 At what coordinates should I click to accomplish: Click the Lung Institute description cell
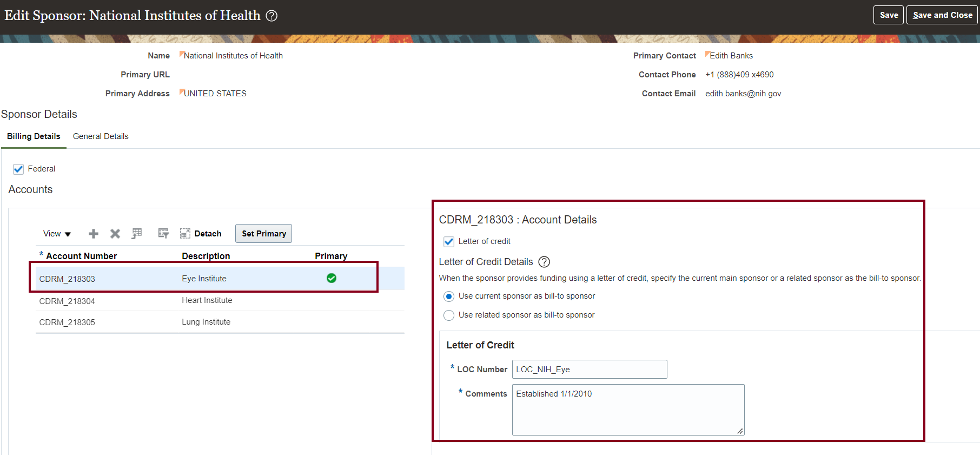pyautogui.click(x=206, y=322)
